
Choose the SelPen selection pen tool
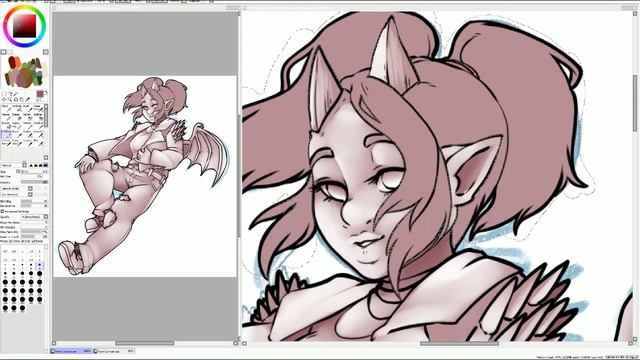click(x=27, y=117)
